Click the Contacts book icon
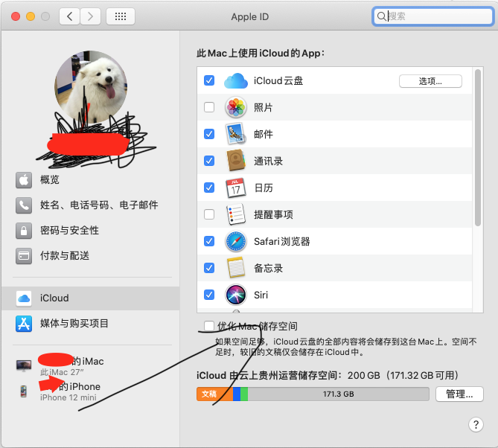The width and height of the screenshot is (498, 448). tap(236, 161)
